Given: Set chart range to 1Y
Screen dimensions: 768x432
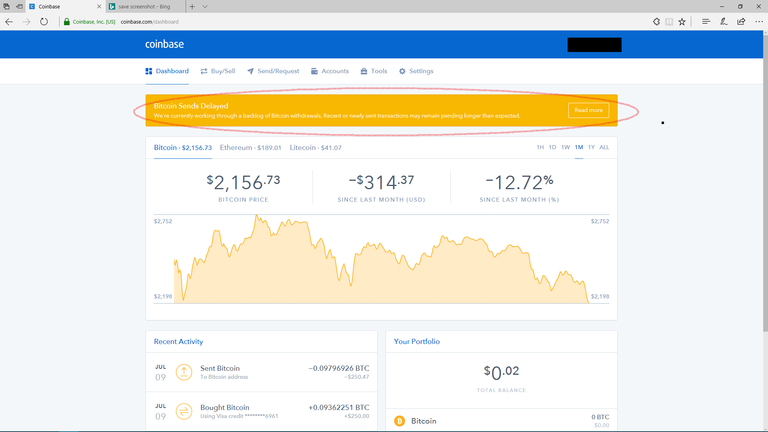Looking at the screenshot, I should coord(591,147).
